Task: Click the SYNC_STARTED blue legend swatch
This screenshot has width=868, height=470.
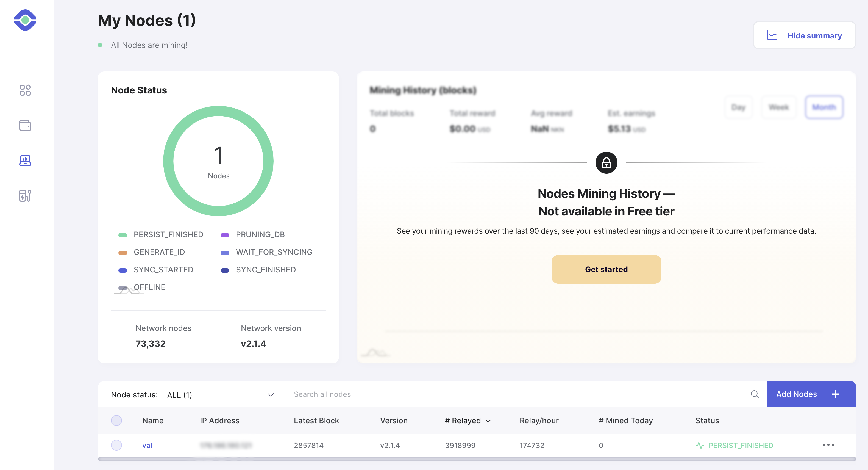Action: pos(123,270)
